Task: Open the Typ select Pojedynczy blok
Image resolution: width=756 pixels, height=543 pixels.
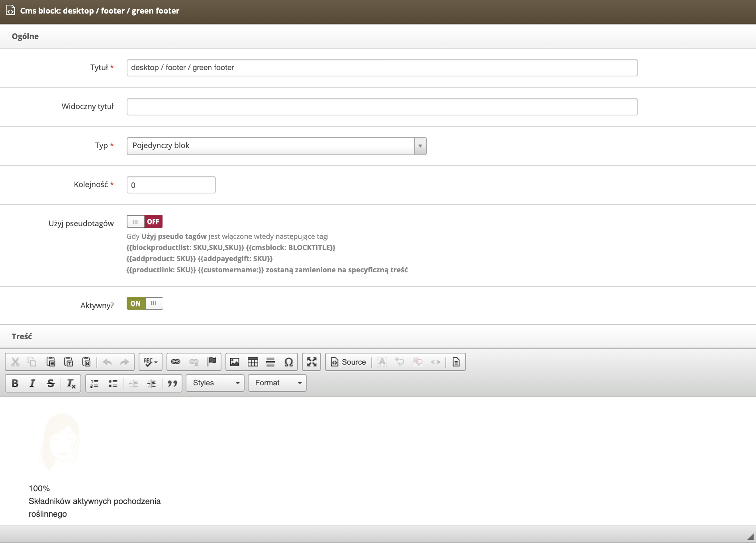Action: (276, 146)
